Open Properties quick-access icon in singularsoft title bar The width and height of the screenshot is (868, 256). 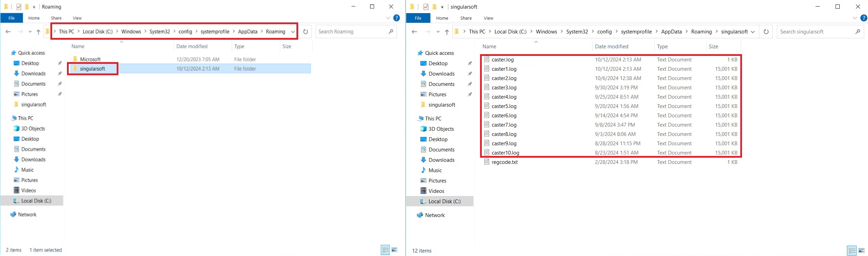tap(426, 7)
